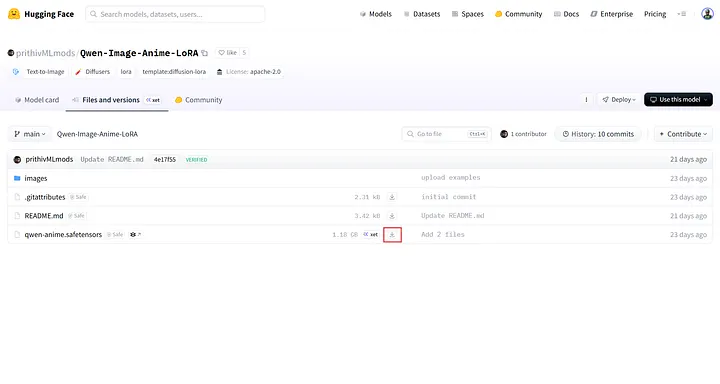
Task: Focus the search models input
Action: tap(175, 14)
